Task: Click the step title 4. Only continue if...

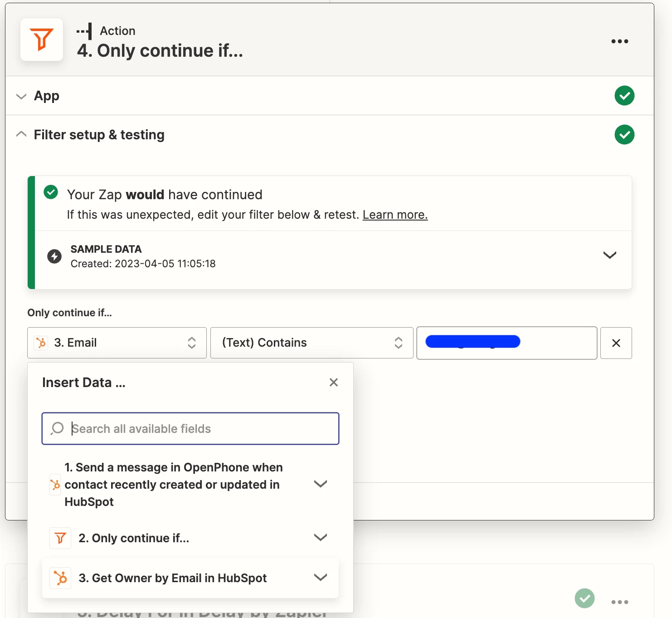Action: point(160,50)
